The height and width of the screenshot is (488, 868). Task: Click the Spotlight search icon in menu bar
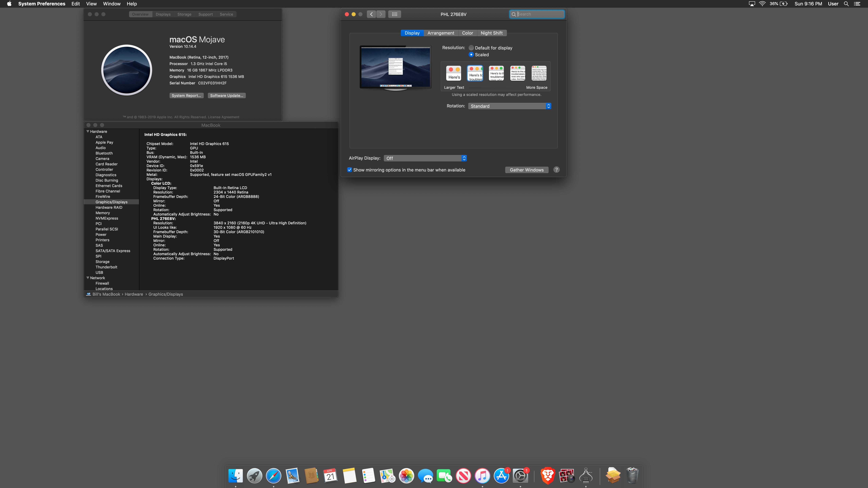[x=846, y=4]
